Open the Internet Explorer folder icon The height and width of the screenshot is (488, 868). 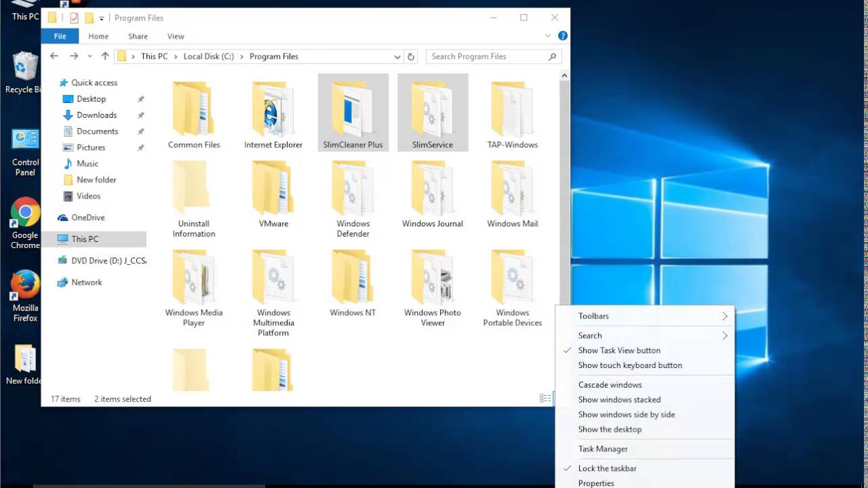273,108
